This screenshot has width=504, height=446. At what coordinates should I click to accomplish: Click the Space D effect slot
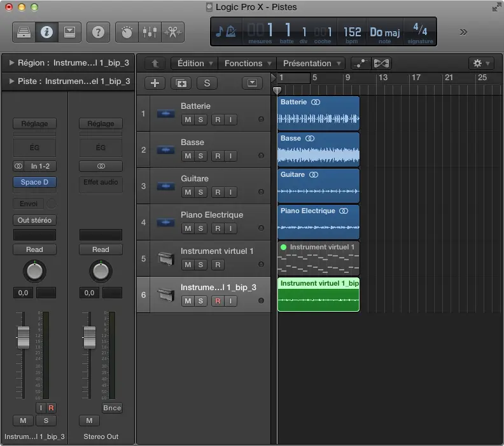pyautogui.click(x=34, y=182)
